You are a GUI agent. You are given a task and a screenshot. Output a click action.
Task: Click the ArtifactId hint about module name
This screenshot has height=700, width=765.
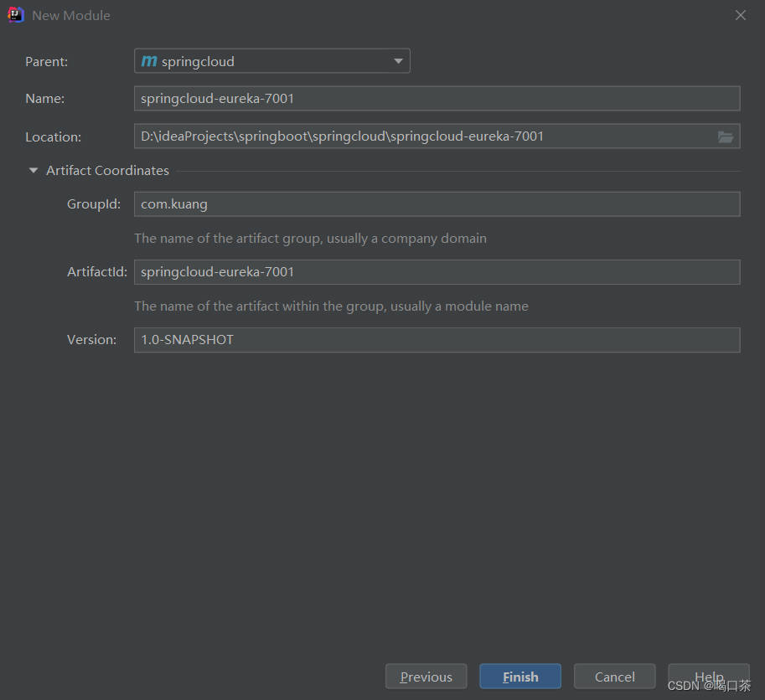pos(331,306)
